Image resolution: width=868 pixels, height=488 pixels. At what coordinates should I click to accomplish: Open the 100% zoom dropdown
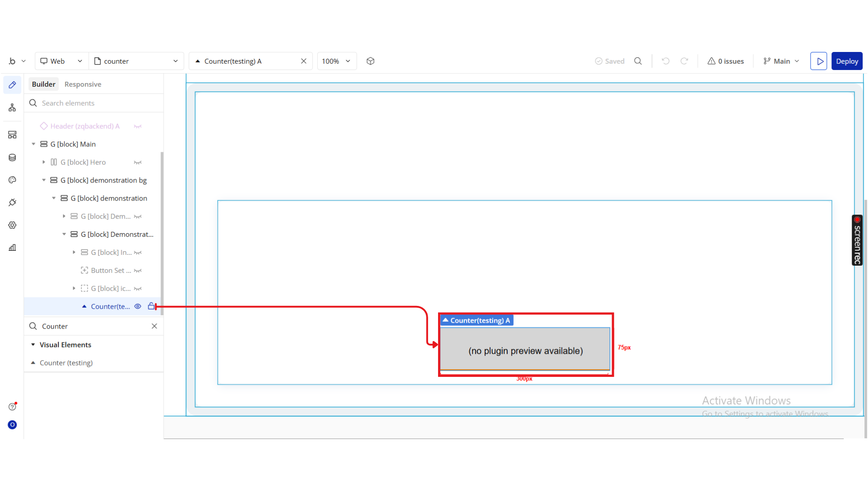coord(336,61)
